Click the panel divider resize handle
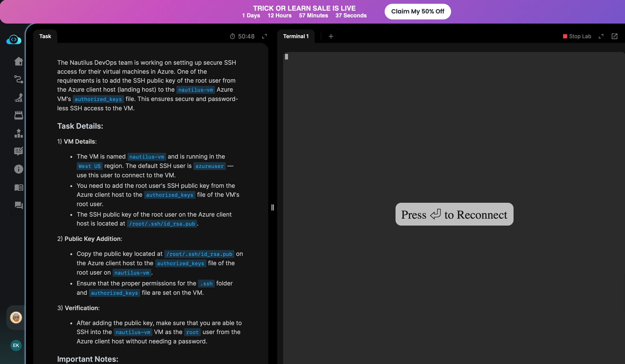This screenshot has height=364, width=625. click(272, 207)
